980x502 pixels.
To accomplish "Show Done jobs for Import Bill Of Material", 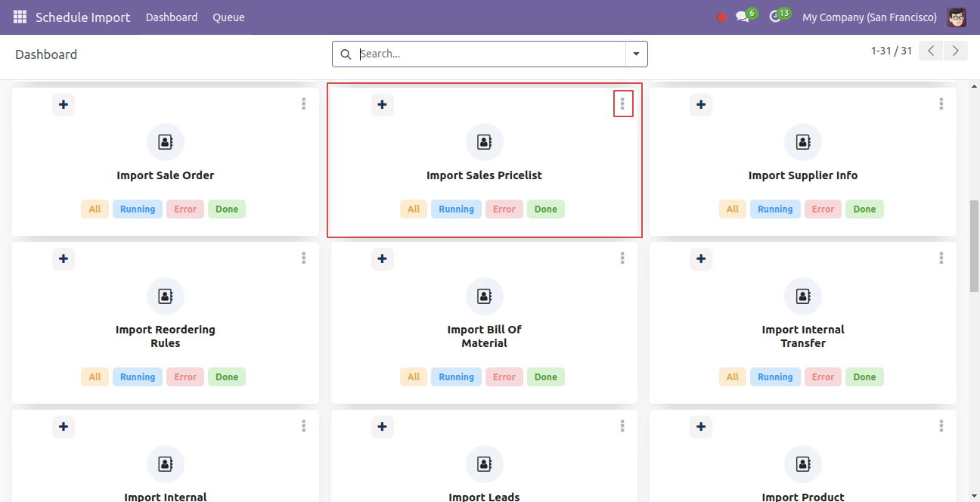I will (x=546, y=377).
